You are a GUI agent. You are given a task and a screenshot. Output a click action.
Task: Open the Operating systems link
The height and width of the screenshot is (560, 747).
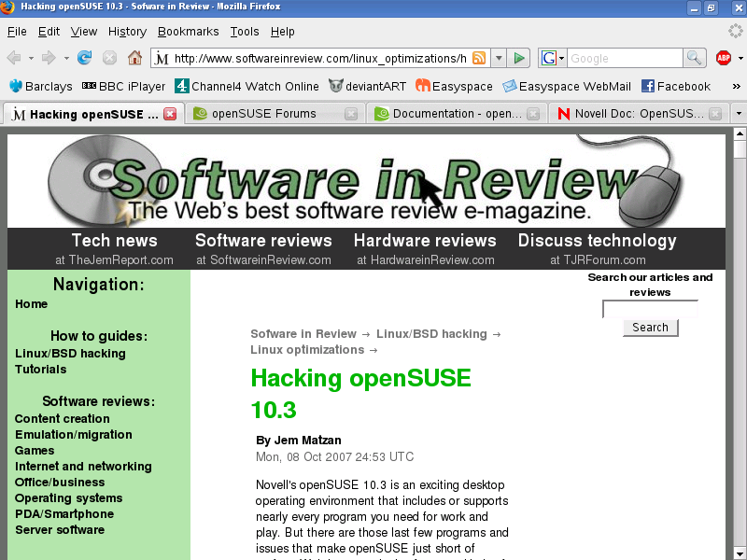68,498
